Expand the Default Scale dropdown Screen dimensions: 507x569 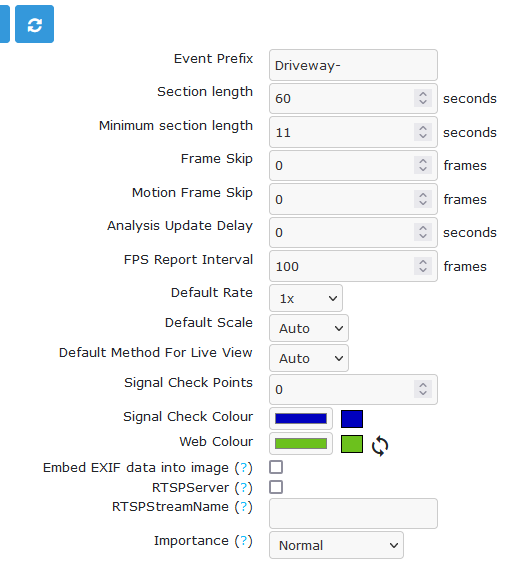click(x=309, y=328)
